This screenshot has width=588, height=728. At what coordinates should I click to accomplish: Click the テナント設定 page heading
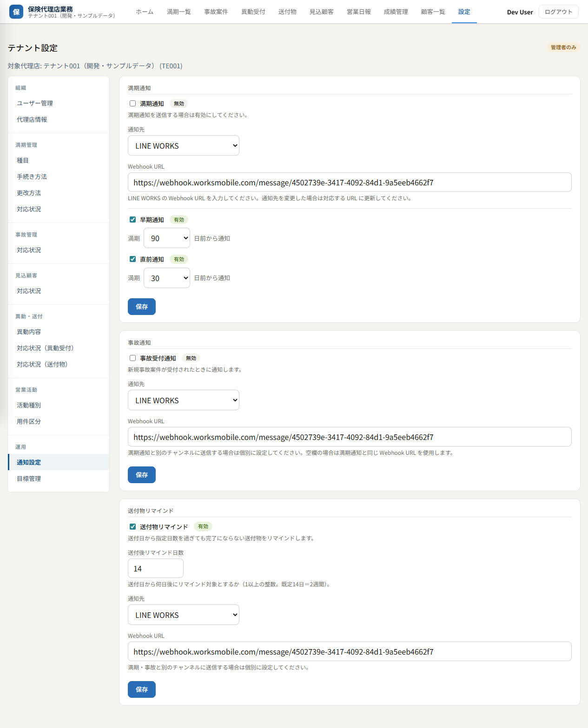tap(33, 48)
